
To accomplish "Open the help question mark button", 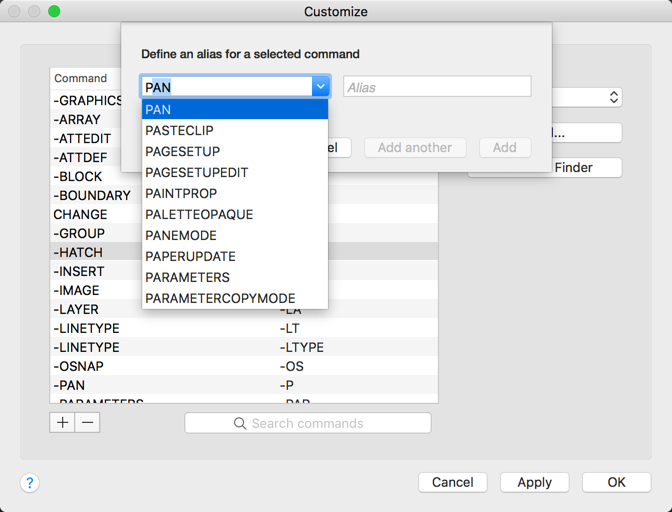I will [30, 483].
